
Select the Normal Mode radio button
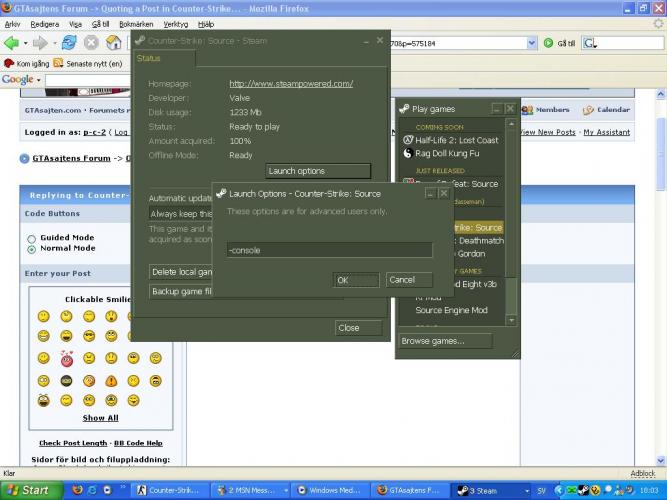click(31, 248)
